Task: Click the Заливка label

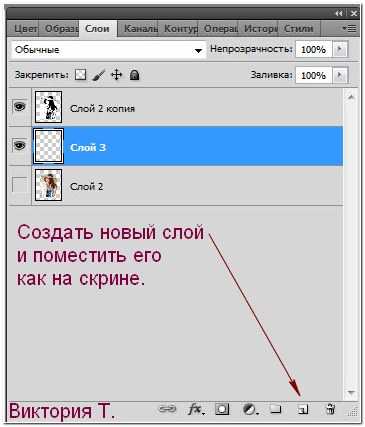Action: [x=271, y=75]
